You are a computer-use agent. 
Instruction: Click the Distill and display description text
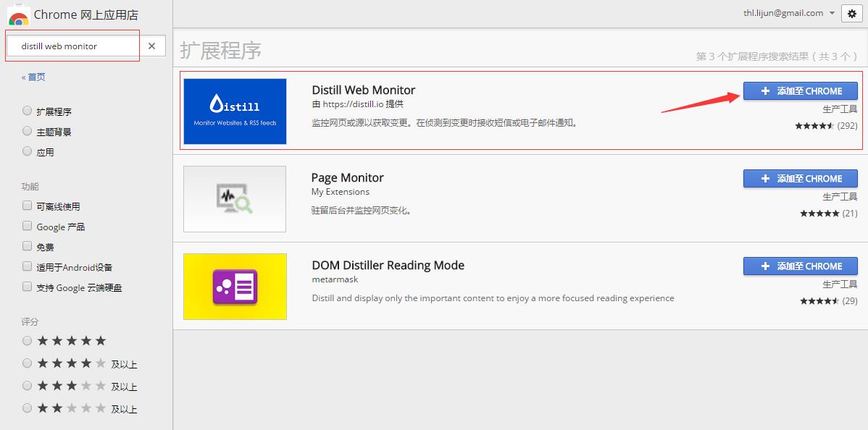[x=493, y=298]
